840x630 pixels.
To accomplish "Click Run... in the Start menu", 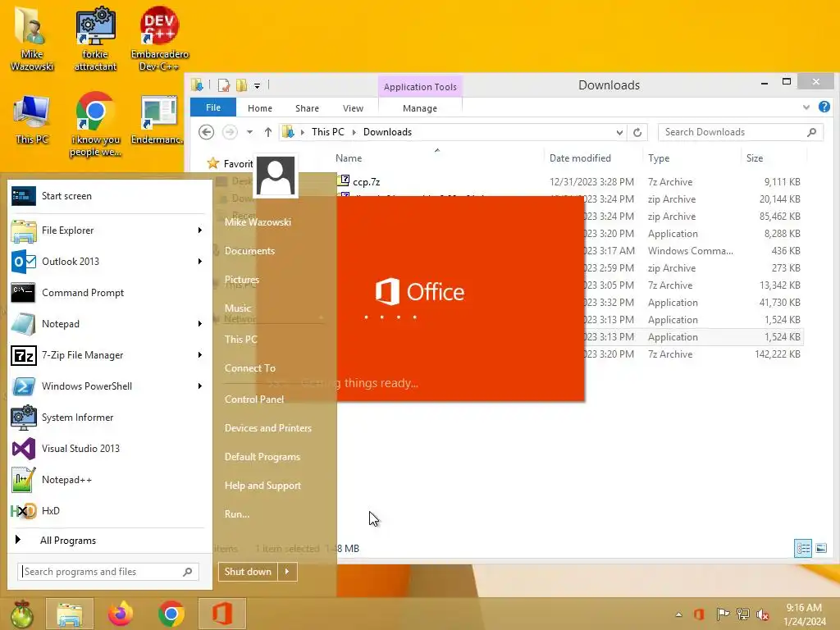I will (x=237, y=514).
